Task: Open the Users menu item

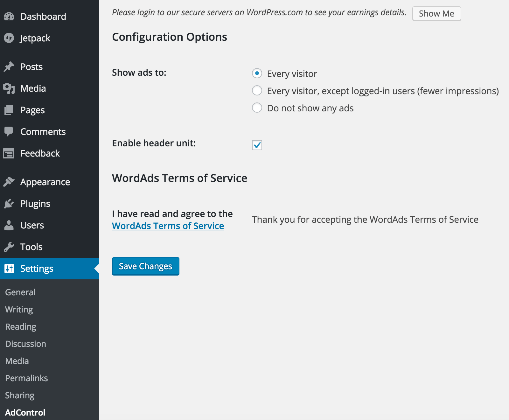Action: 32,225
